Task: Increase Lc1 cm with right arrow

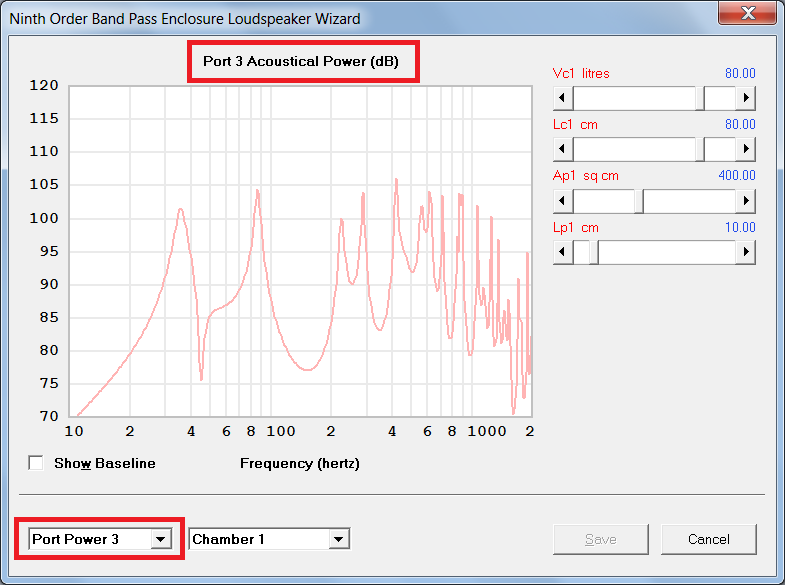Action: [745, 149]
